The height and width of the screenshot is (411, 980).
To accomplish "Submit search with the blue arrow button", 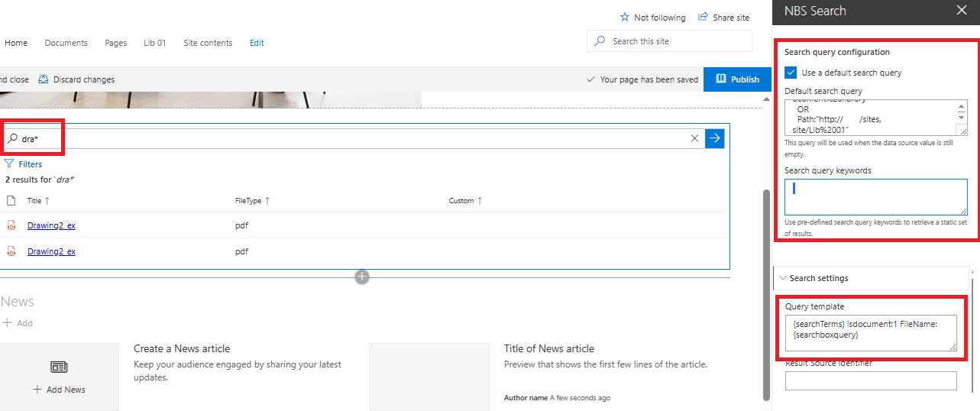I will coord(714,138).
